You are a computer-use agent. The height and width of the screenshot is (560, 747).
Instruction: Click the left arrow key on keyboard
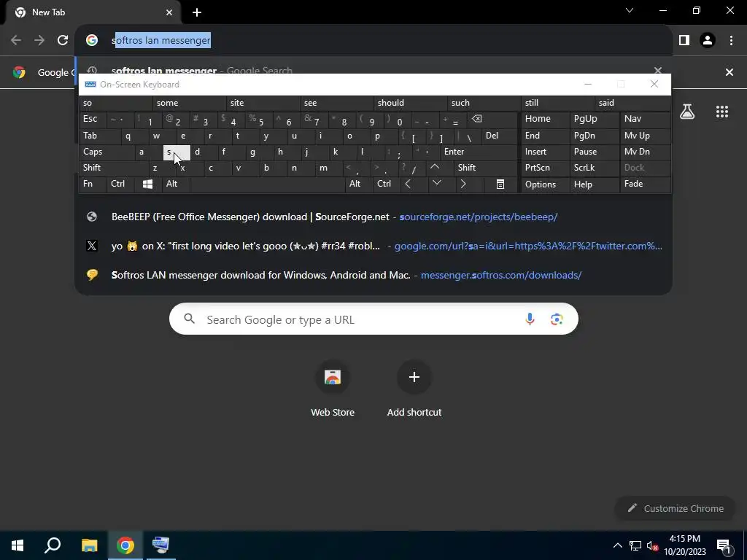point(408,184)
